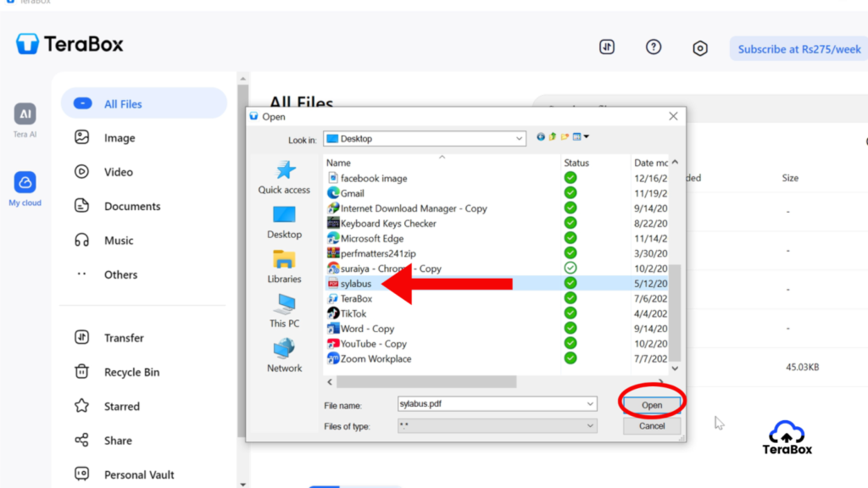Click the file list vertical scrollbar thumb

click(x=676, y=312)
